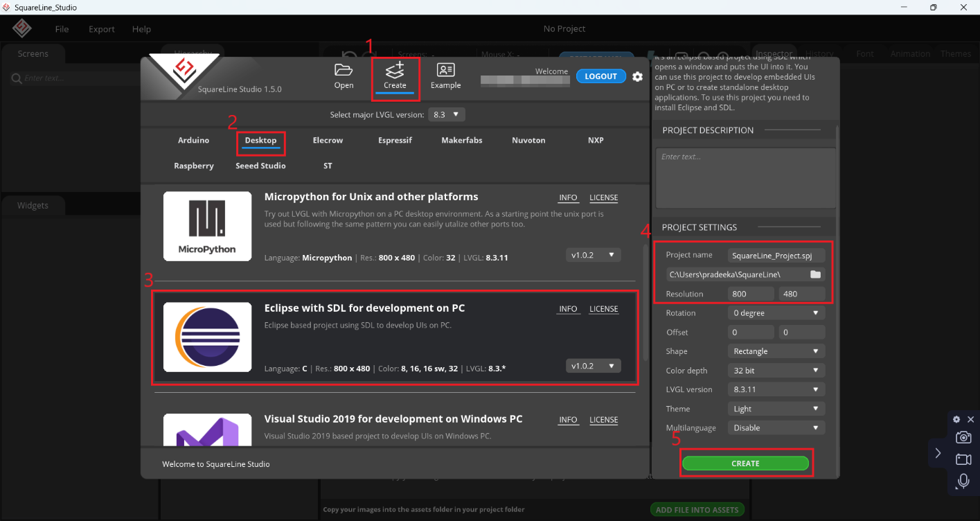Select the Nuvoton platform tab

click(528, 140)
